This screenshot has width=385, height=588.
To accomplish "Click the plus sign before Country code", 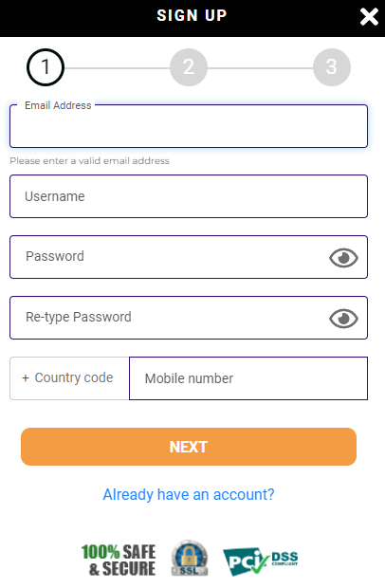I will pyautogui.click(x=26, y=378).
